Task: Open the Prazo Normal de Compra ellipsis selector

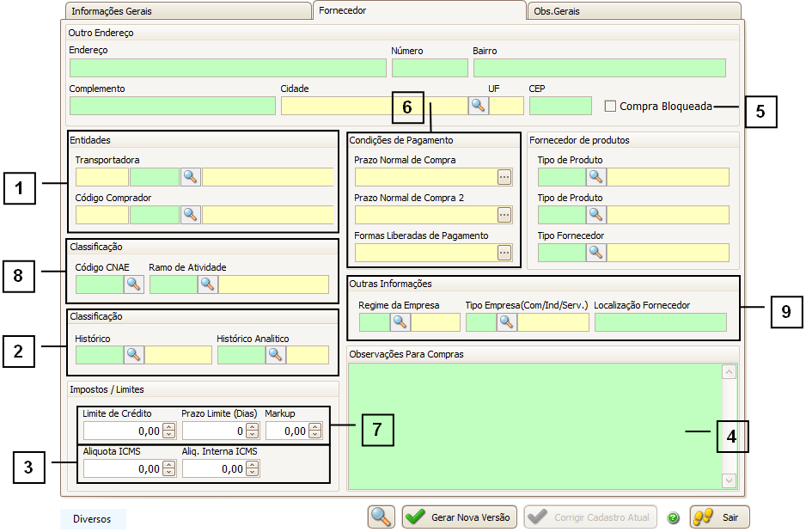Action: point(504,177)
